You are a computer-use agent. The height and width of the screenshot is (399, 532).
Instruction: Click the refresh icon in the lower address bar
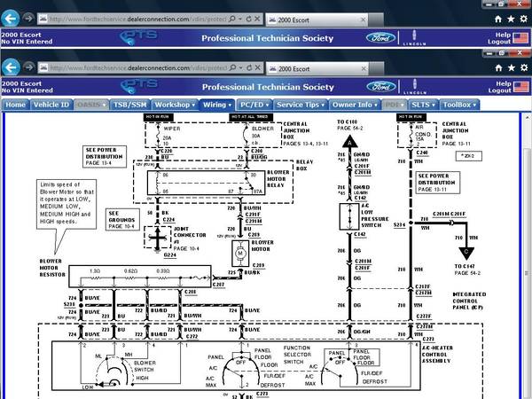coord(251,67)
